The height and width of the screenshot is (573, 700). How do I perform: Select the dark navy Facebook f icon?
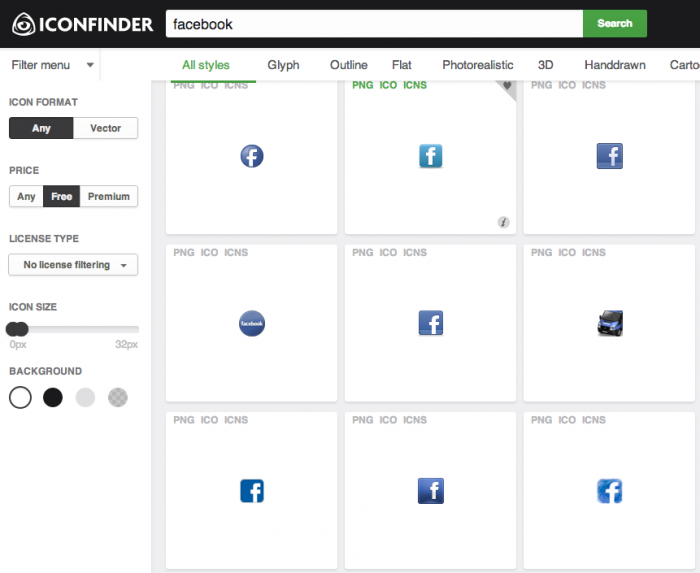click(x=430, y=491)
